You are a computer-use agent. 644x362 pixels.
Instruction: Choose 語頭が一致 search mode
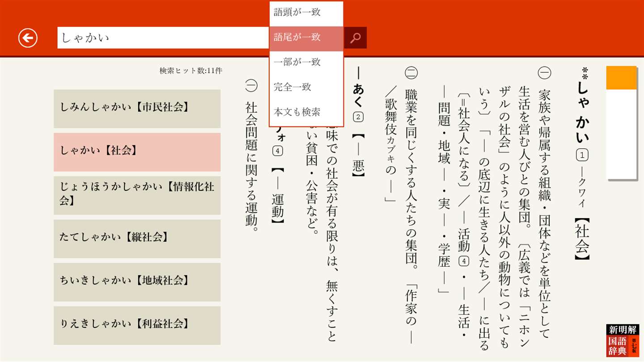click(306, 13)
